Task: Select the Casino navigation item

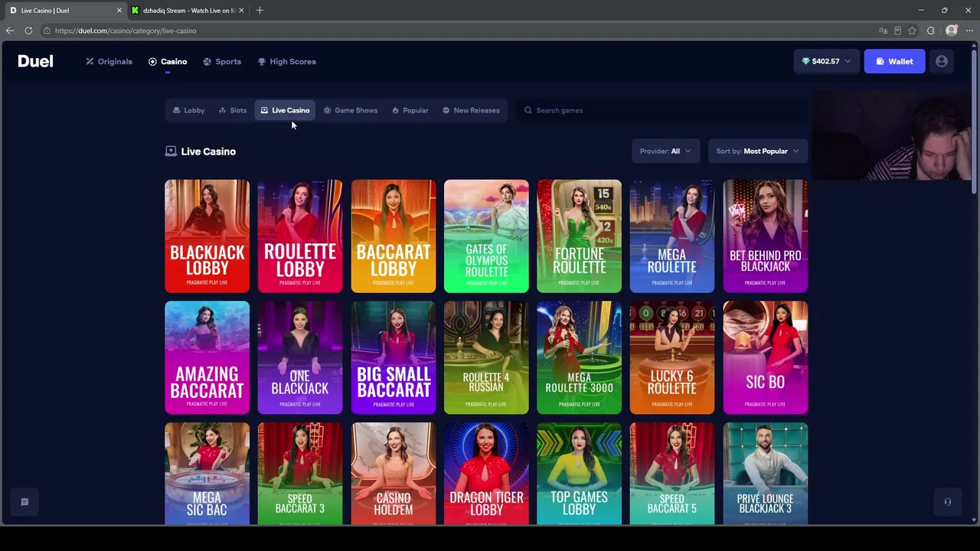Action: point(168,61)
